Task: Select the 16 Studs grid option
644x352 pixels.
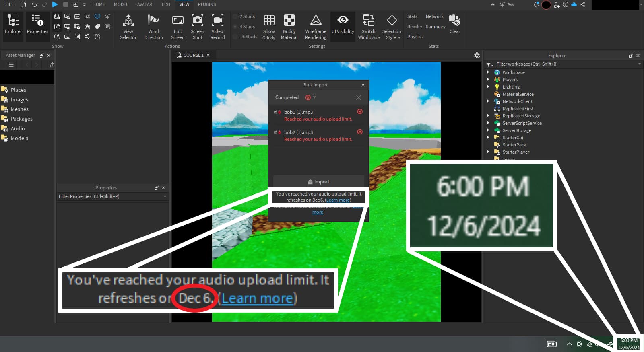Action: [245, 37]
